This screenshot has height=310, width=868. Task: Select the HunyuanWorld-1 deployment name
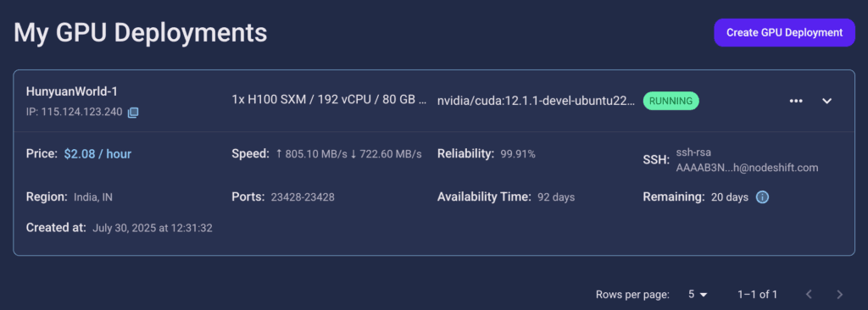pyautogui.click(x=71, y=91)
